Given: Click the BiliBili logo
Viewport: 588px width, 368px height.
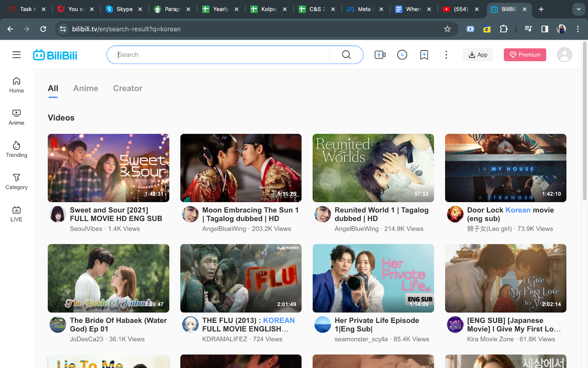Looking at the screenshot, I should [x=55, y=55].
